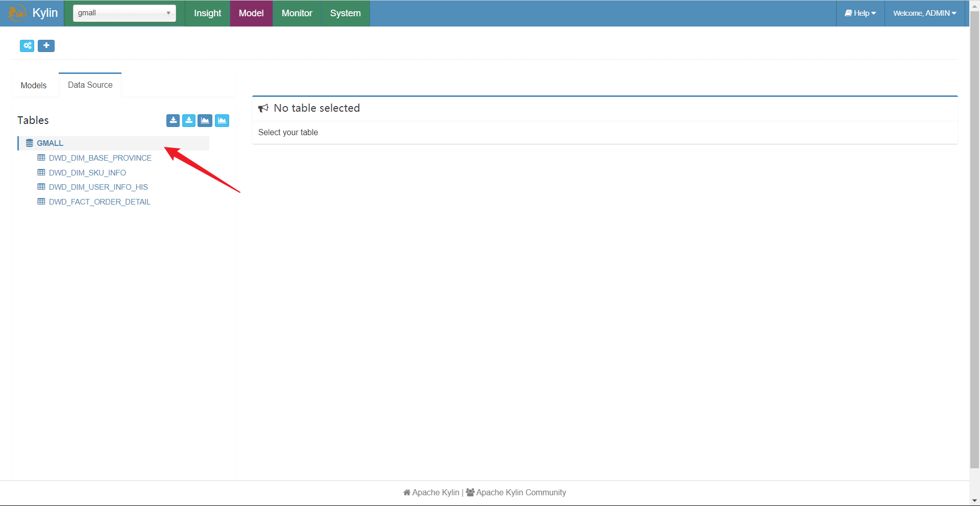Click the plus icon to add project

pos(46,46)
